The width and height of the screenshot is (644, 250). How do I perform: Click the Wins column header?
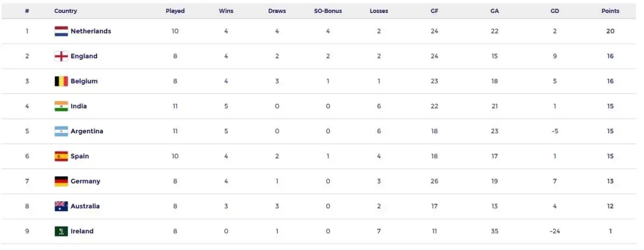click(226, 11)
